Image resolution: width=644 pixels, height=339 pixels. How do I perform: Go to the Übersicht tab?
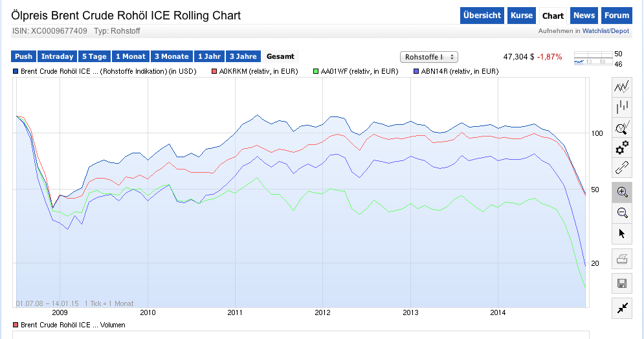pyautogui.click(x=482, y=16)
